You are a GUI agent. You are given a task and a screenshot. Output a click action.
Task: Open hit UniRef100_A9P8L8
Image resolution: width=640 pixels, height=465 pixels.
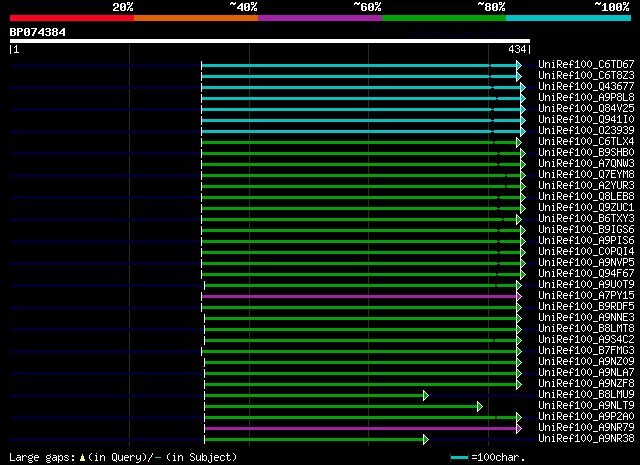tap(586, 98)
